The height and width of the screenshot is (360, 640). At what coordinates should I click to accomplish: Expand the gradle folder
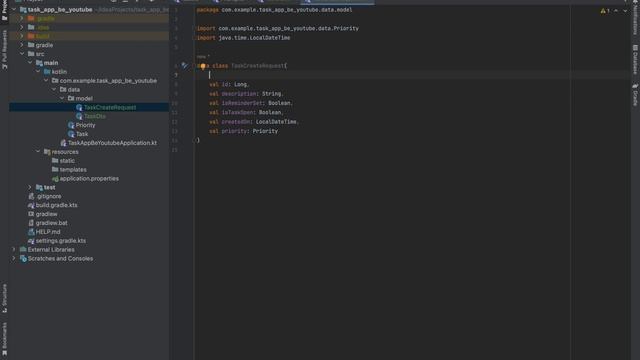pyautogui.click(x=22, y=45)
